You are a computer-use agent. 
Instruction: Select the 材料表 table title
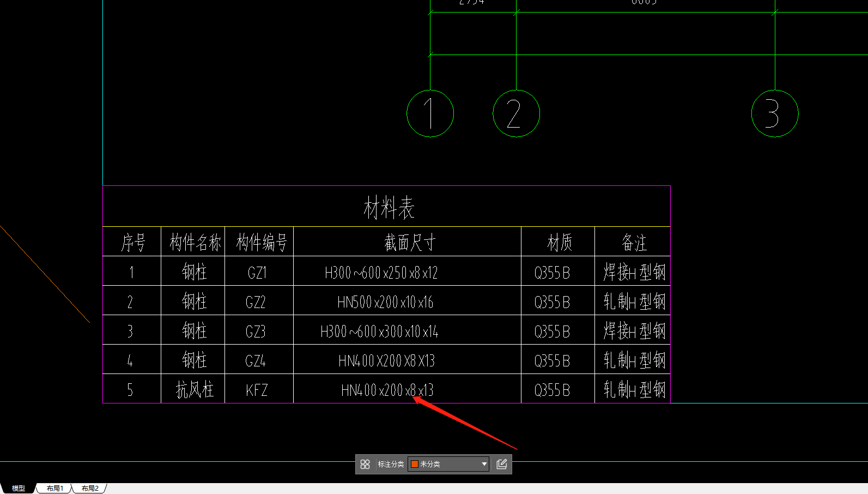click(389, 208)
